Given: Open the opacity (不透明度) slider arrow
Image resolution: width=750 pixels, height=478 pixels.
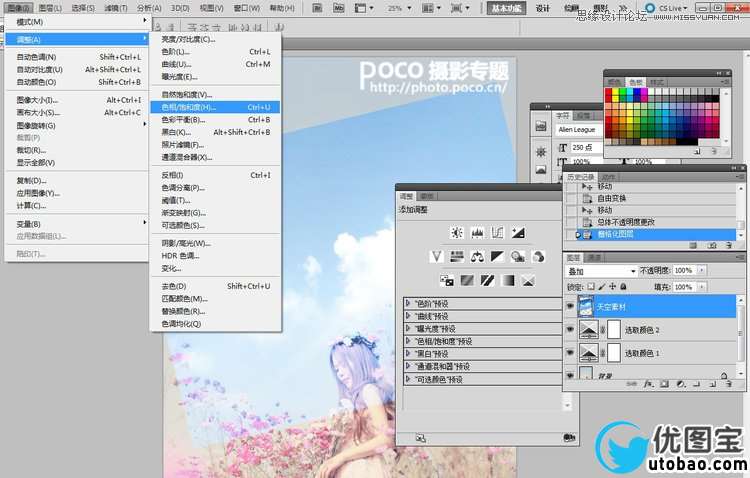Looking at the screenshot, I should pyautogui.click(x=702, y=271).
